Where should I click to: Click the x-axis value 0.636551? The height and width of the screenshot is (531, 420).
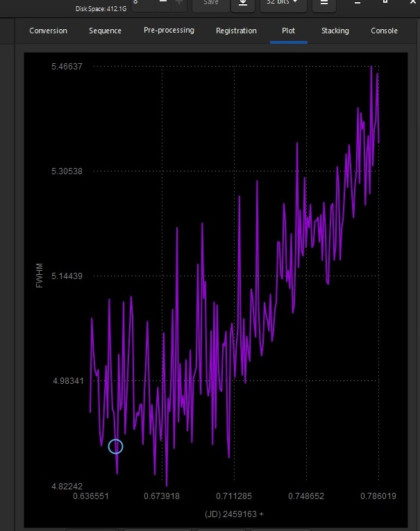91,496
